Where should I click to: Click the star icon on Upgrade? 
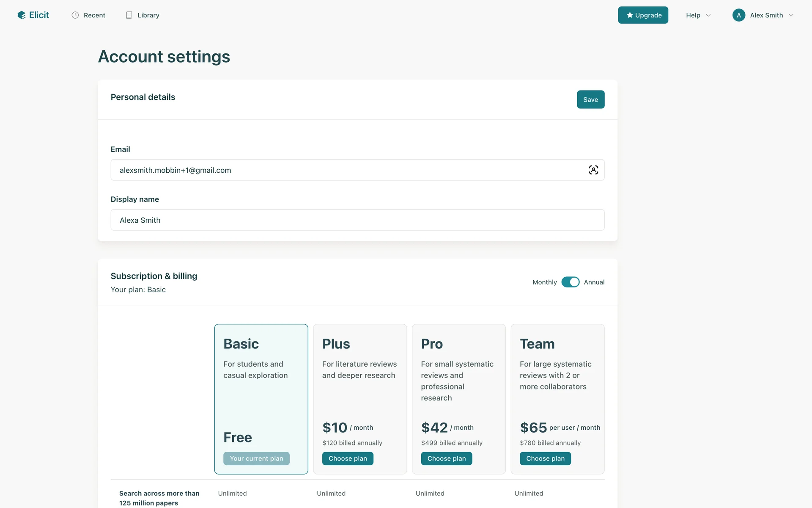(x=630, y=15)
